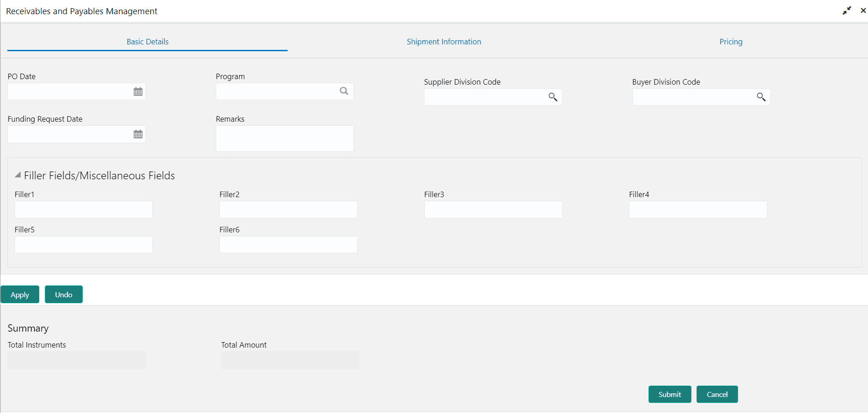Click the Buyer Division Code search icon
Viewport: 868px width, 413px height.
point(761,97)
